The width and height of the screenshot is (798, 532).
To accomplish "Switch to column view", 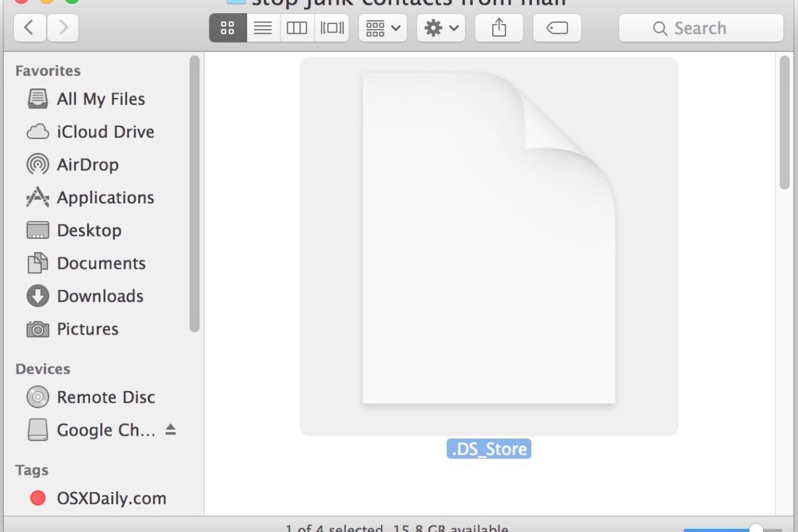I will pyautogui.click(x=297, y=28).
